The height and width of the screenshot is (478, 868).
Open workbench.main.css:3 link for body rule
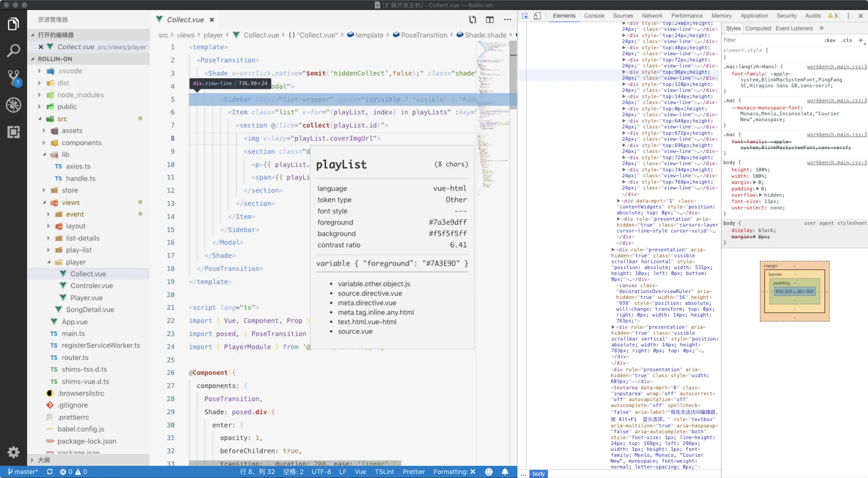click(836, 162)
